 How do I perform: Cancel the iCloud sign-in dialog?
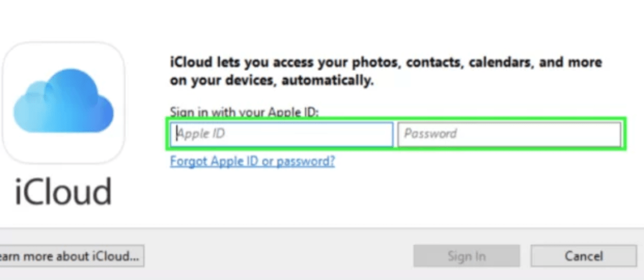coord(583,256)
